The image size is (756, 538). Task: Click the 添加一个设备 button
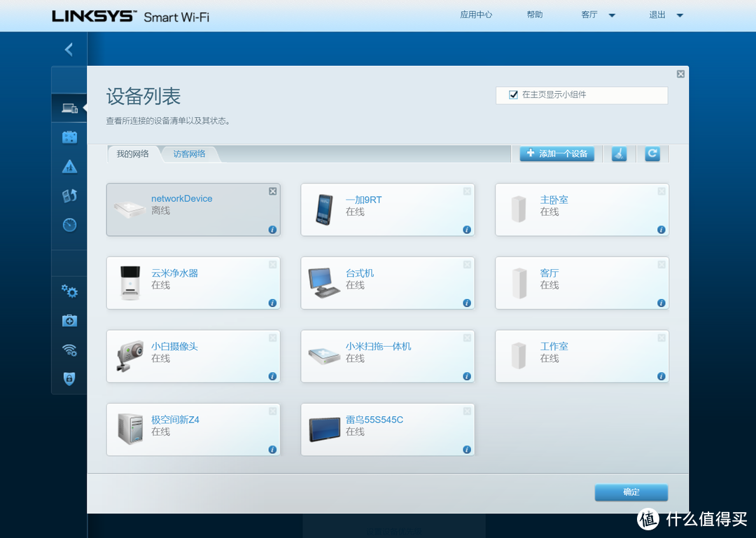557,154
